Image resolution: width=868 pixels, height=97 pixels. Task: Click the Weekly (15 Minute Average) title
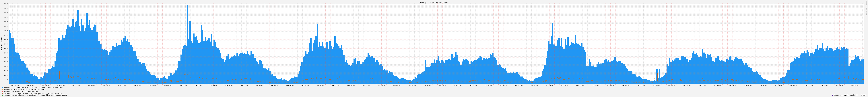point(434,2)
